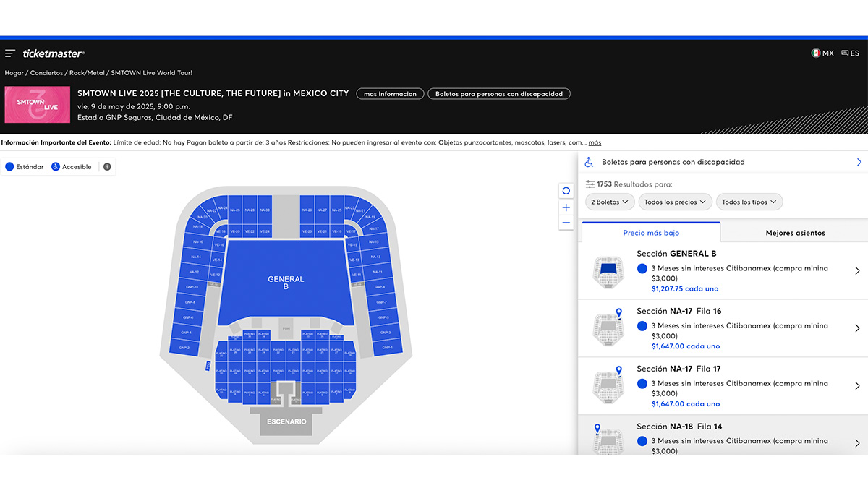Open the Sección GENERAL B ticket thumbnail
The image size is (868, 488).
tap(608, 271)
